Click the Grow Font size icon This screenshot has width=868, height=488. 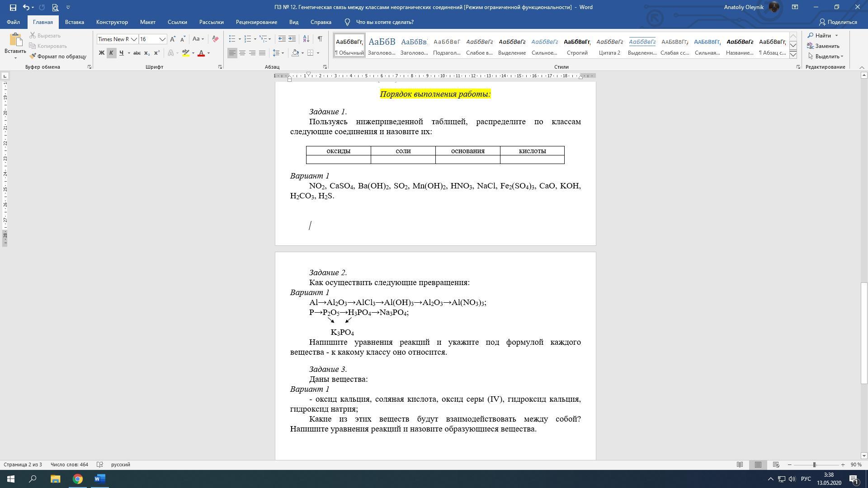(x=173, y=39)
